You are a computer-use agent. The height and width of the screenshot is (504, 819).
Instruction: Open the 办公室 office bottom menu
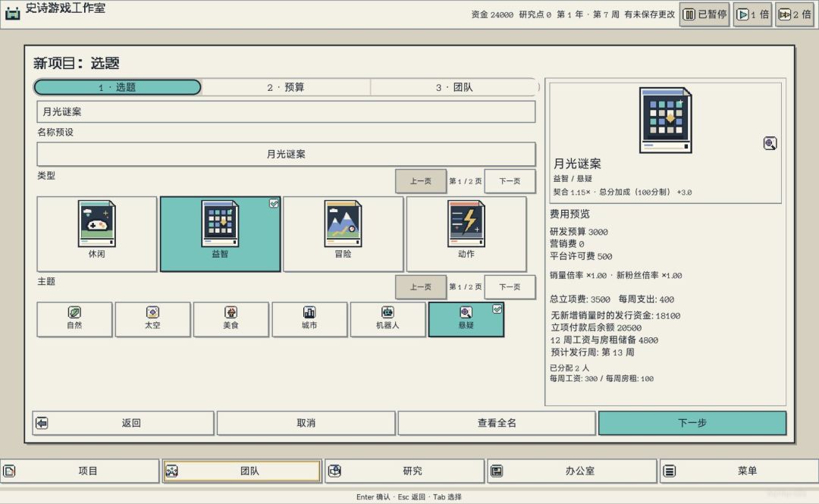click(x=572, y=471)
